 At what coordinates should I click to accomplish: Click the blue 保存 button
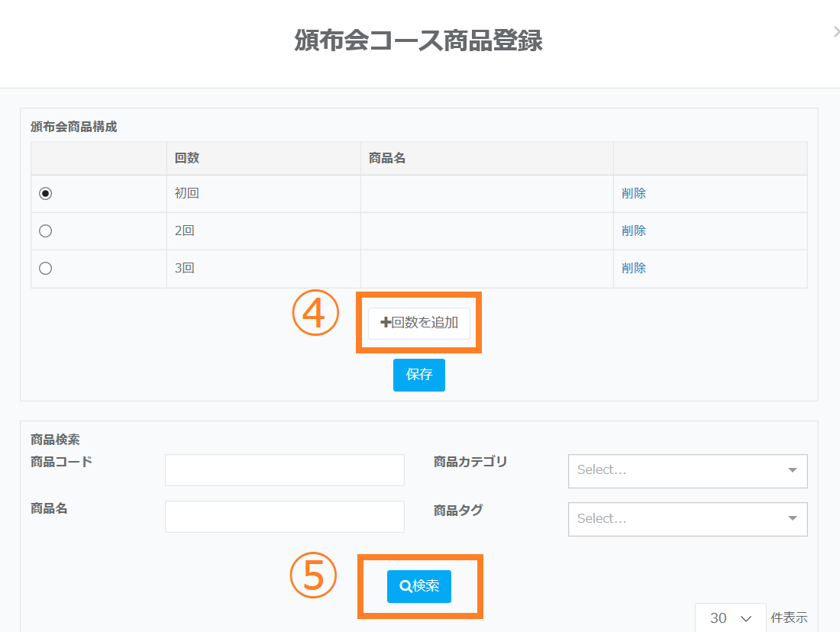[x=418, y=375]
